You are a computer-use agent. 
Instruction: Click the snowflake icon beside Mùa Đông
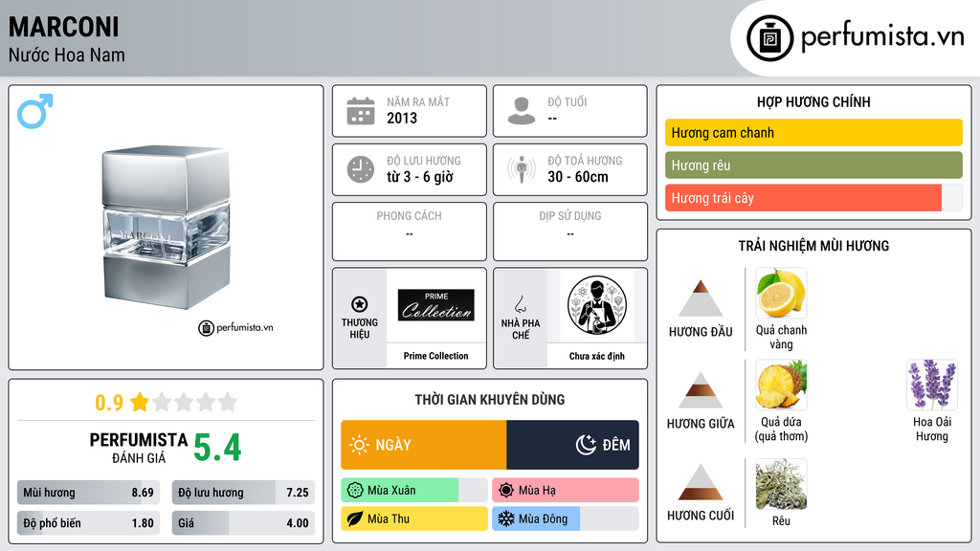click(506, 518)
